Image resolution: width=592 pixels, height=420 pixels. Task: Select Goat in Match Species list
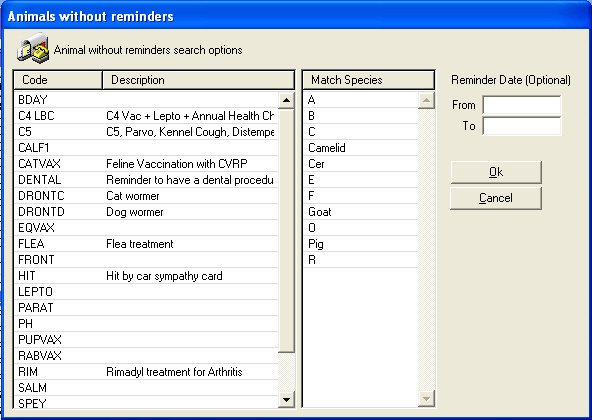pos(361,212)
